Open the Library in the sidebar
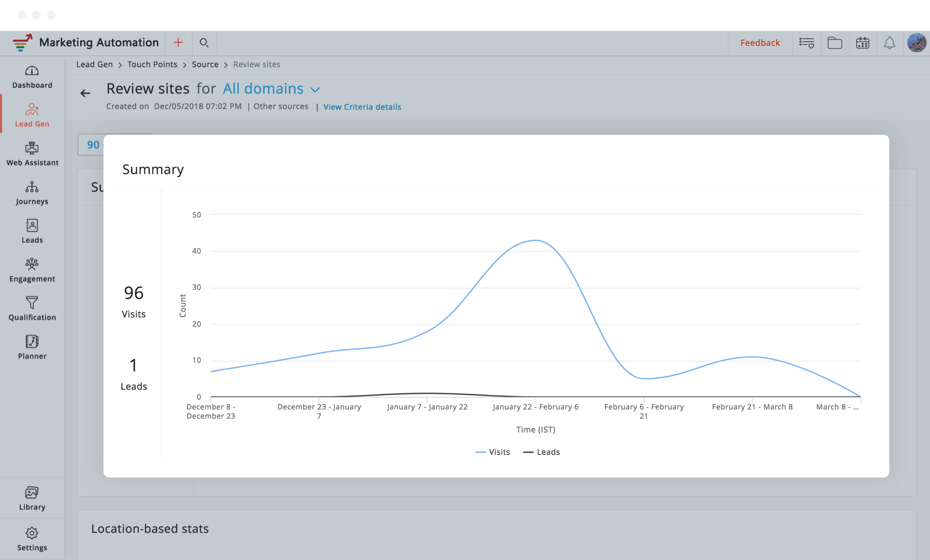930x560 pixels. pyautogui.click(x=32, y=498)
